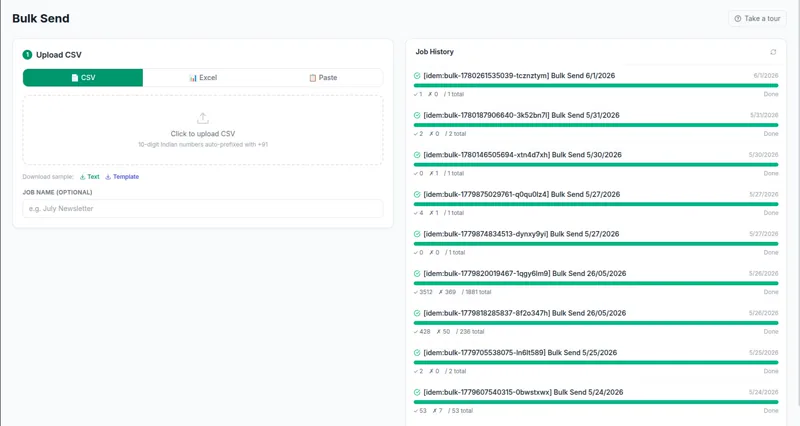Click the download icon beside Template sample

pos(108,177)
